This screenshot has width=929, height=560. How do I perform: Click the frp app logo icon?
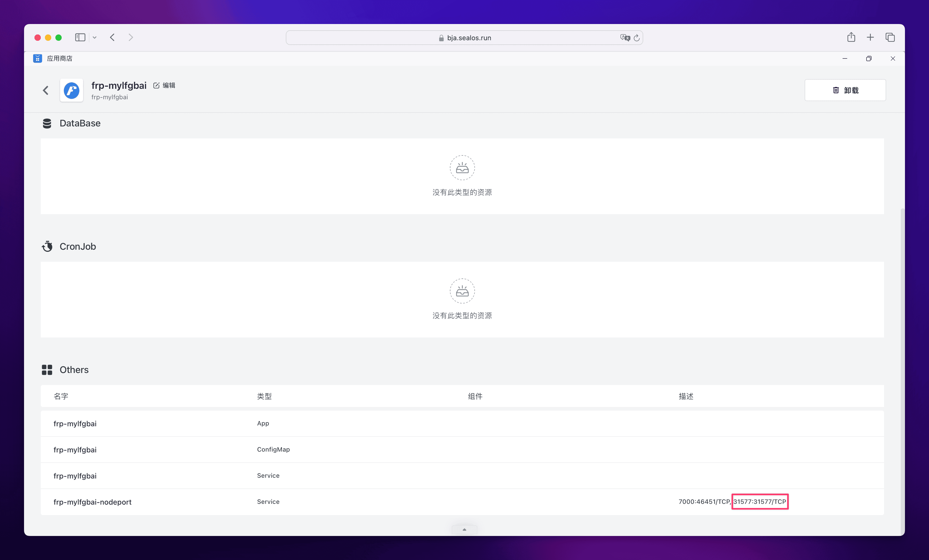[71, 90]
